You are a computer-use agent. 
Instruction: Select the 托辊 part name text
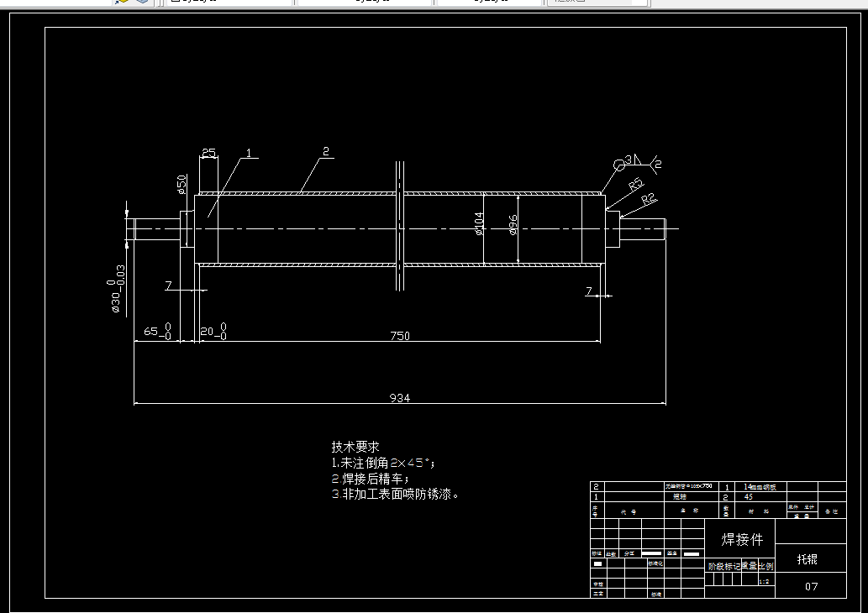pyautogui.click(x=807, y=559)
